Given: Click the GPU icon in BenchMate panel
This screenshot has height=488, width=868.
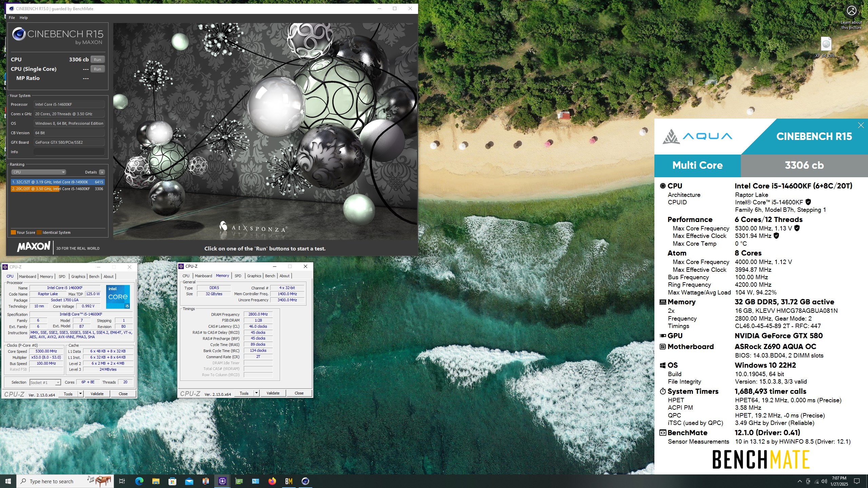Looking at the screenshot, I should 663,335.
